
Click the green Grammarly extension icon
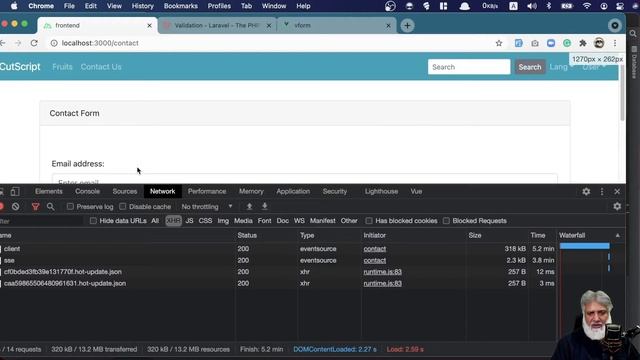tap(567, 43)
